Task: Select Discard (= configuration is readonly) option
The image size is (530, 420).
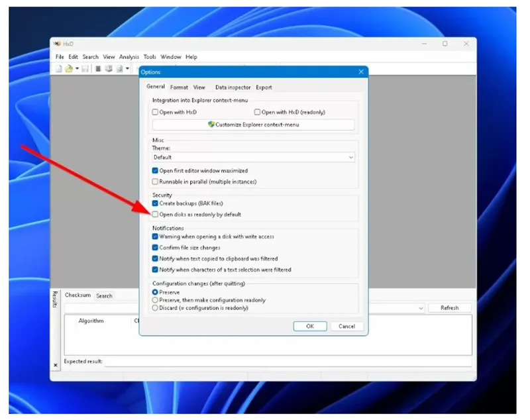Action: (x=155, y=308)
